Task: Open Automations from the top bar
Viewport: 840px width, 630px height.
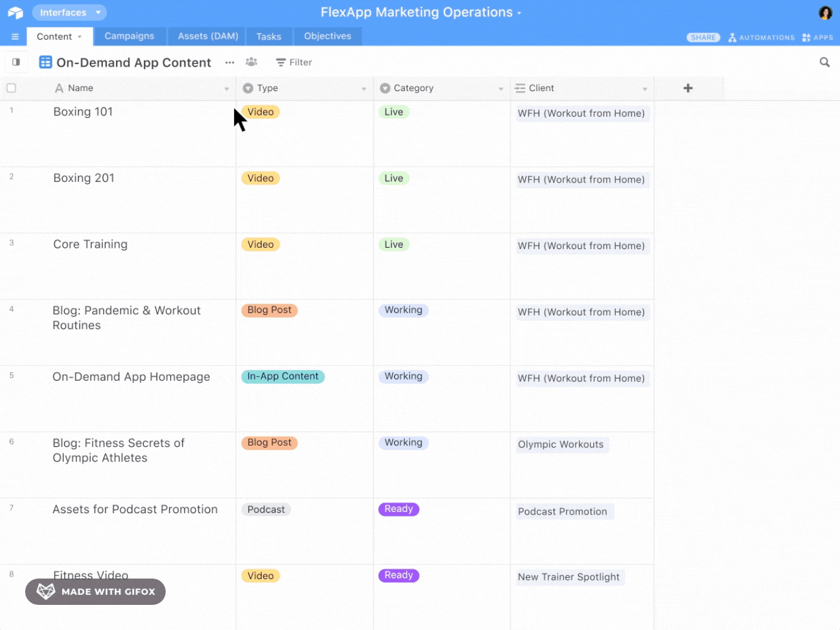Action: [x=761, y=37]
